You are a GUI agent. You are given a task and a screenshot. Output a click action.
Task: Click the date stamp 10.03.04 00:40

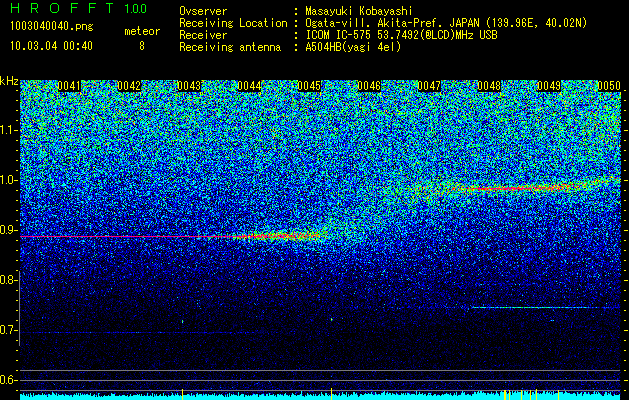[x=51, y=46]
